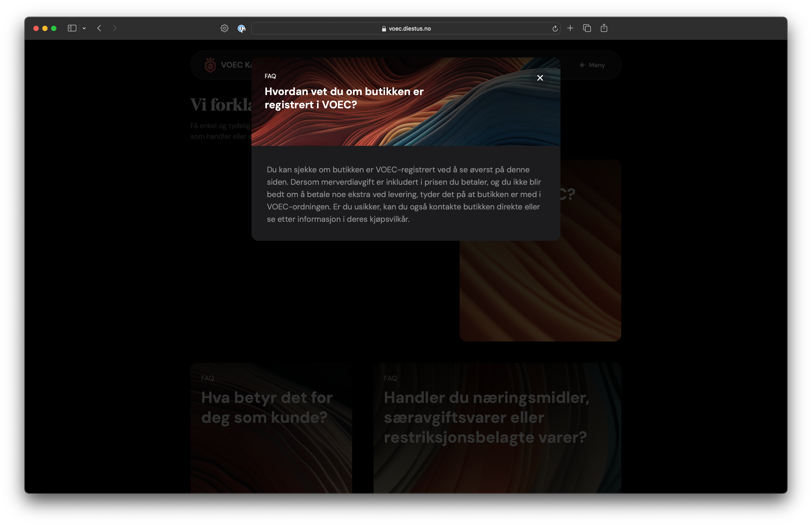Toggle the Safari sidebar
Screen dimensions: 812x526
coord(72,28)
